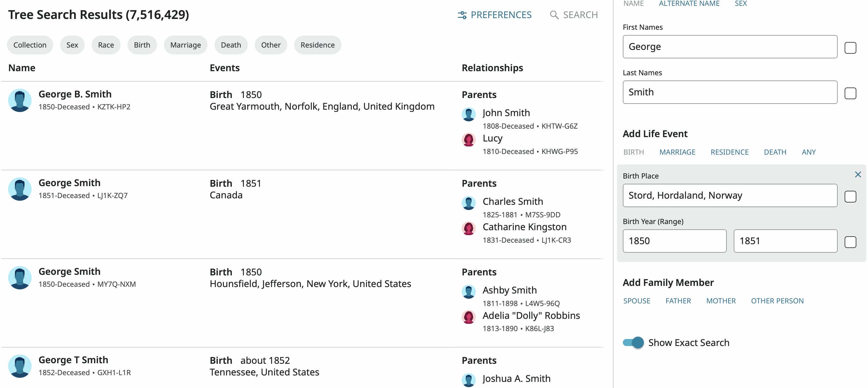
Task: Click Catharine Kingston's avatar icon
Action: 468,228
